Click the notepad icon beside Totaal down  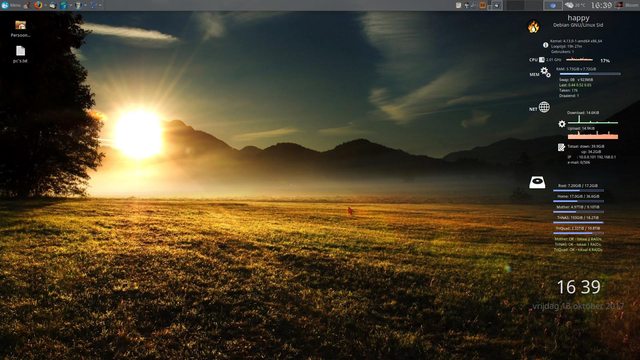[x=561, y=147]
